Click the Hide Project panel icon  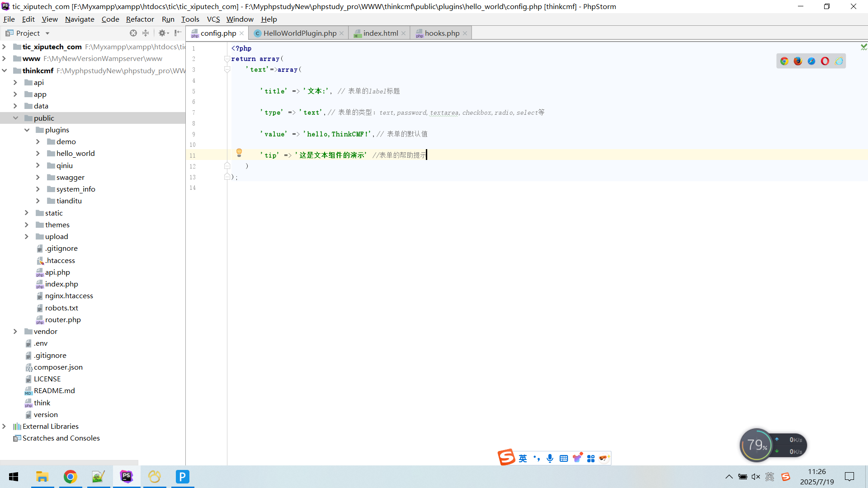point(178,33)
